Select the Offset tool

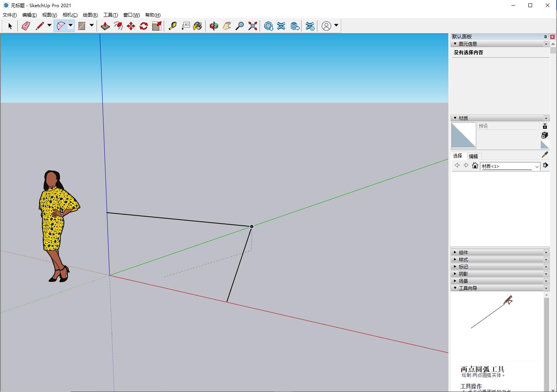(118, 26)
